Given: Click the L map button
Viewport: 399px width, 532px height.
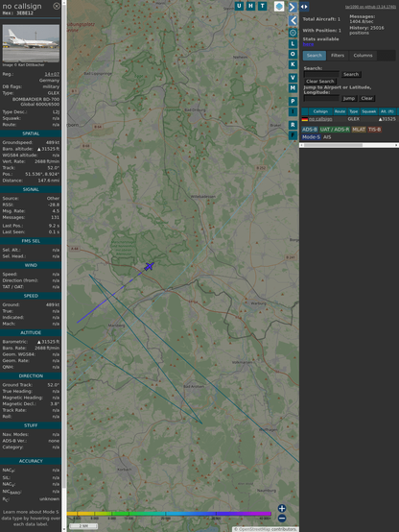Looking at the screenshot, I should pyautogui.click(x=293, y=44).
